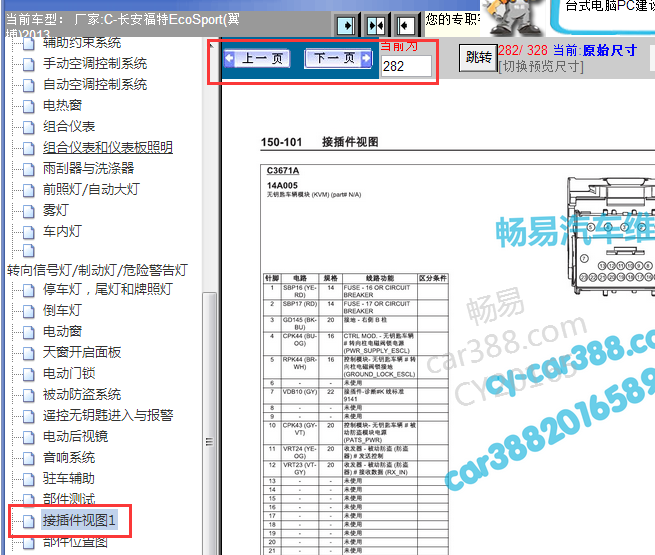Viewport: 655px width, 555px height.
Task: Click C3671A connector heading
Action: (x=283, y=170)
